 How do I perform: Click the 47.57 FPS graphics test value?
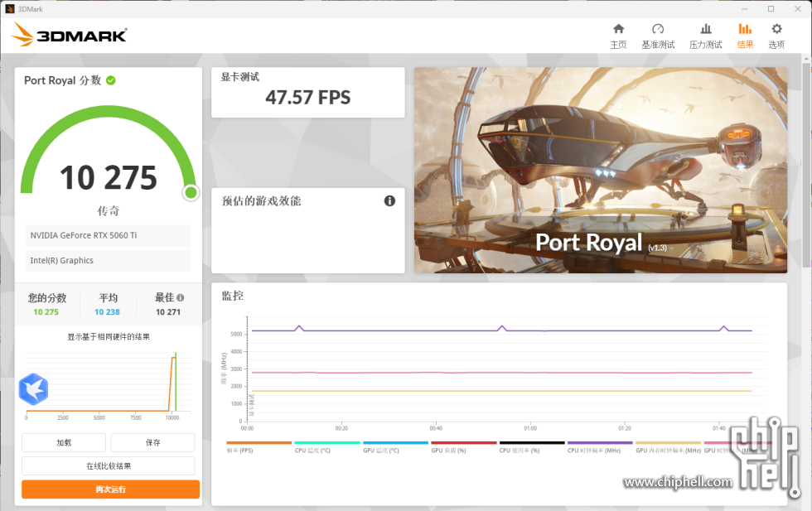coord(307,98)
